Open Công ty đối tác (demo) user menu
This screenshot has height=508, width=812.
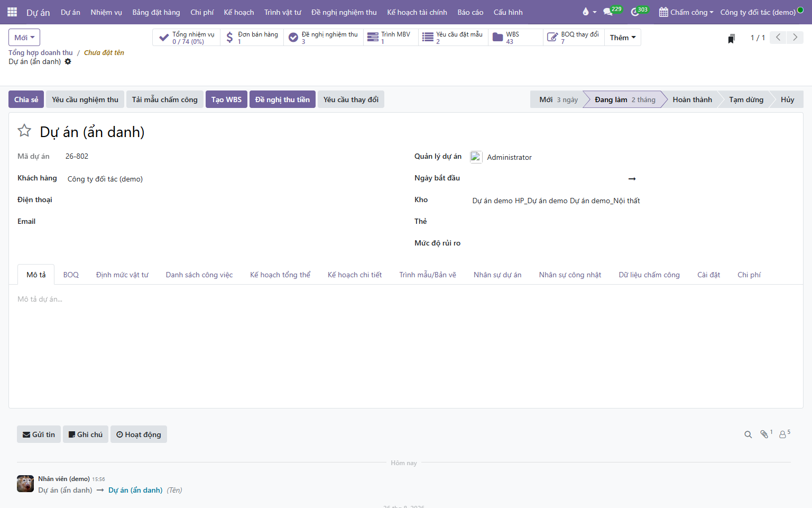click(x=761, y=12)
